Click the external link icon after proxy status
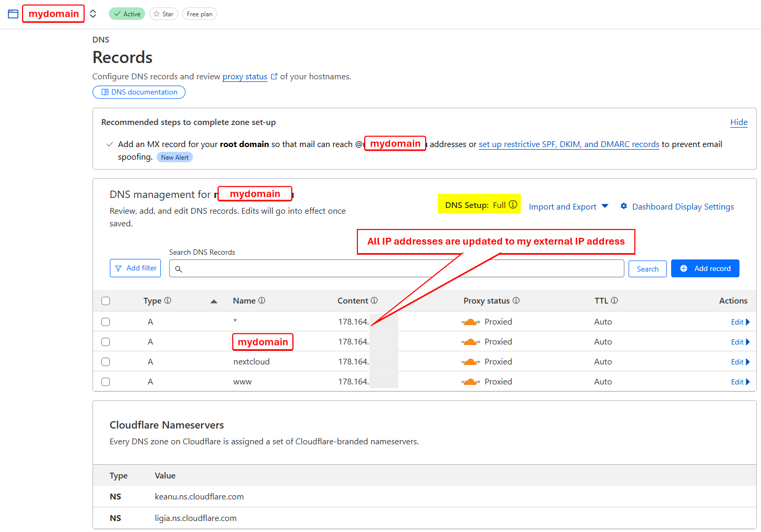This screenshot has height=532, width=761. click(x=274, y=77)
